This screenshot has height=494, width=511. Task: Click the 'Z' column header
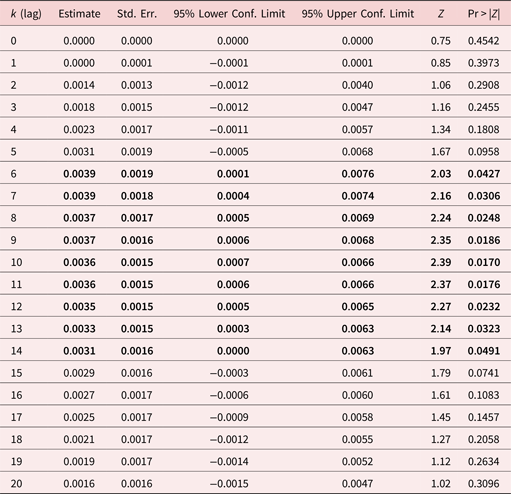(441, 14)
